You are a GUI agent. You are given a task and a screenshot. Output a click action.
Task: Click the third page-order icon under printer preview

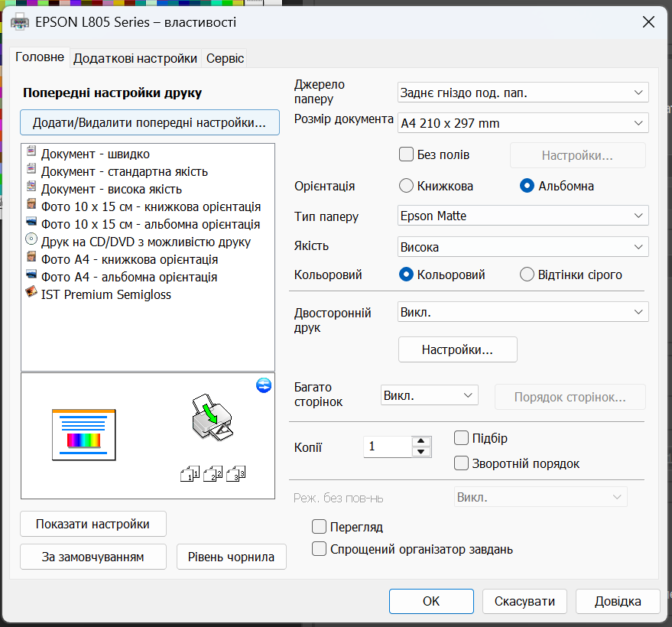(235, 473)
